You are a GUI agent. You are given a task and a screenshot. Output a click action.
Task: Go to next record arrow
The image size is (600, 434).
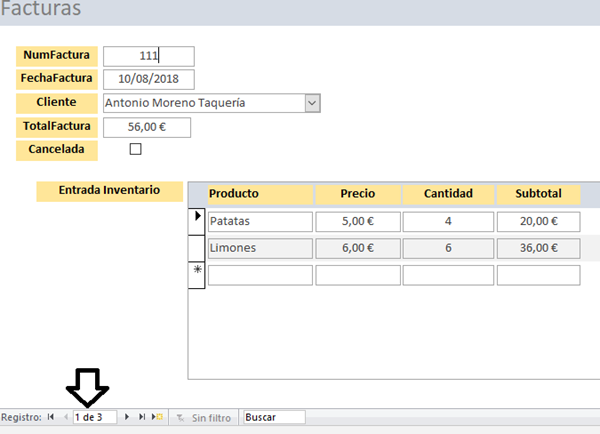pyautogui.click(x=127, y=417)
